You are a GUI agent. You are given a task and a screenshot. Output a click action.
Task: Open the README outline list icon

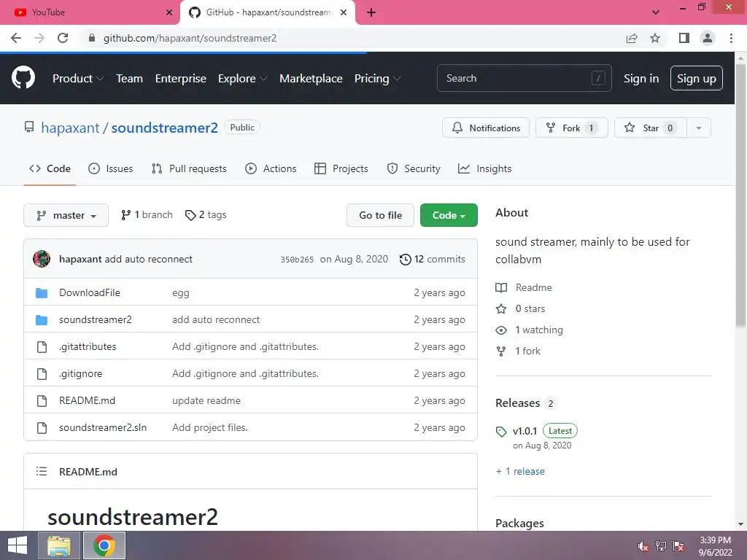pos(42,472)
